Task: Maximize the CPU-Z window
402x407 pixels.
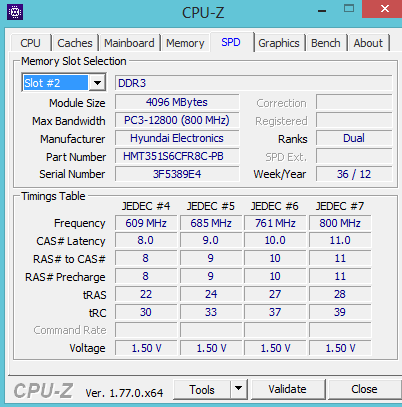Action: click(x=349, y=9)
